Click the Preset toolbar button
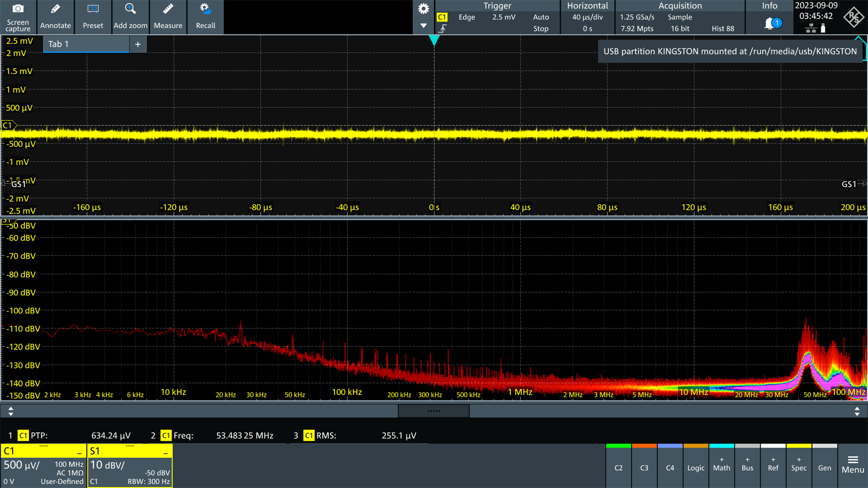 [x=93, y=17]
